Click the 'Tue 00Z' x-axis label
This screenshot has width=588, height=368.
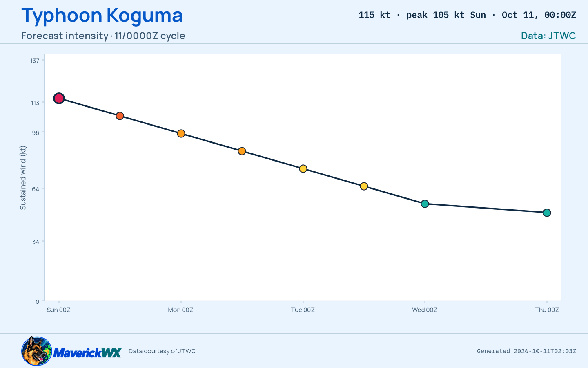[x=303, y=310]
